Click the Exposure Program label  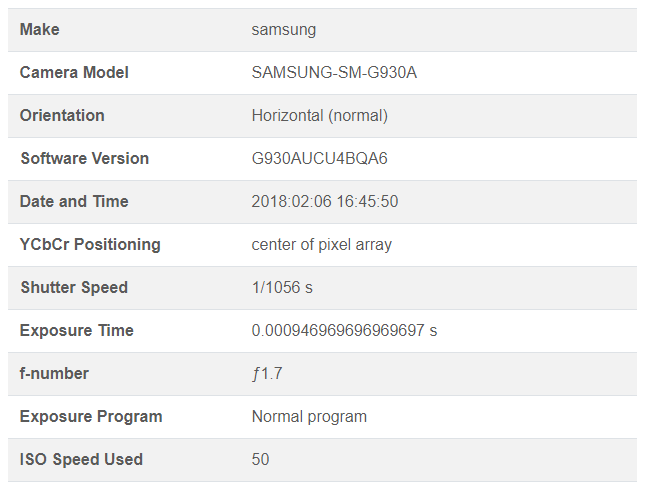coord(91,417)
